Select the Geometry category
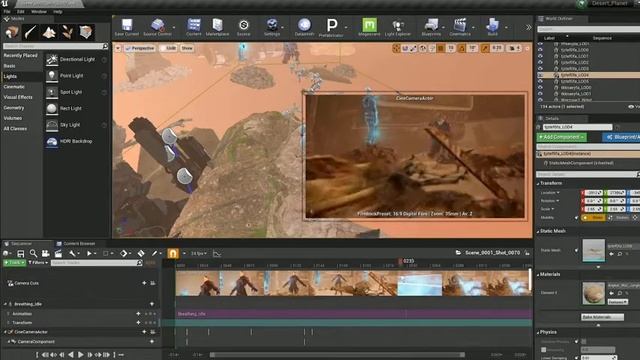 point(14,108)
